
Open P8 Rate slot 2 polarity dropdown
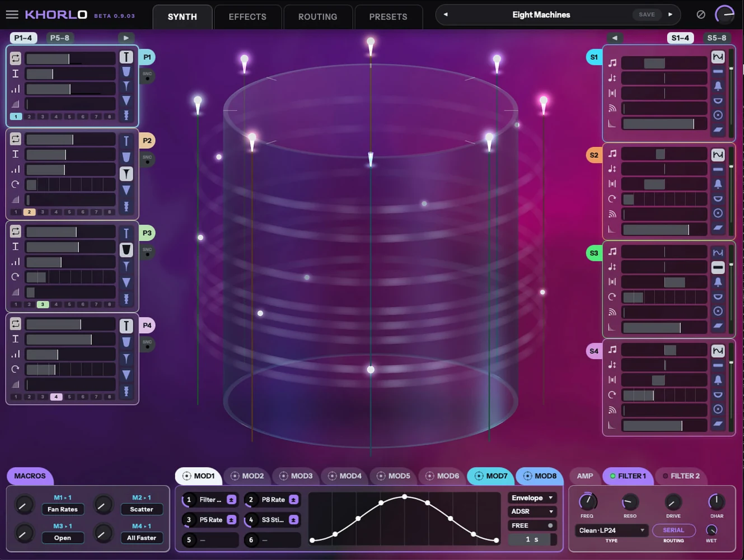click(293, 500)
